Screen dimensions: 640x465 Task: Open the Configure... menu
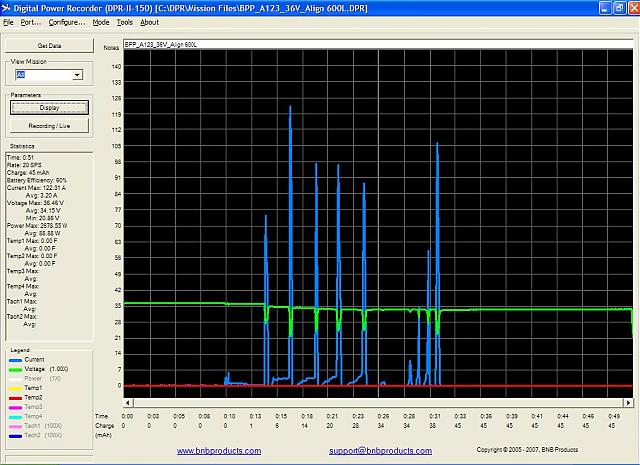[67, 21]
